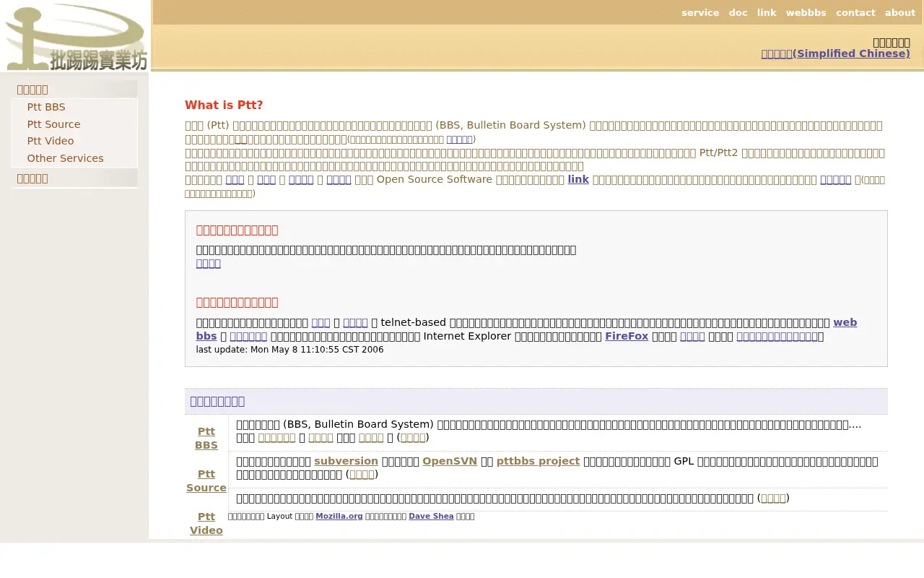The height and width of the screenshot is (578, 924).
Task: Follow the FireFox link
Action: click(x=627, y=336)
